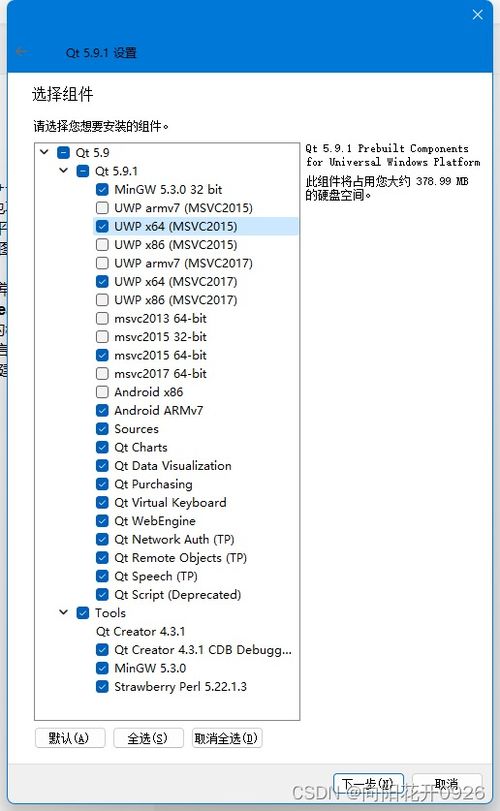This screenshot has height=811, width=500.
Task: Untick the Sources checkbox
Action: (x=102, y=429)
